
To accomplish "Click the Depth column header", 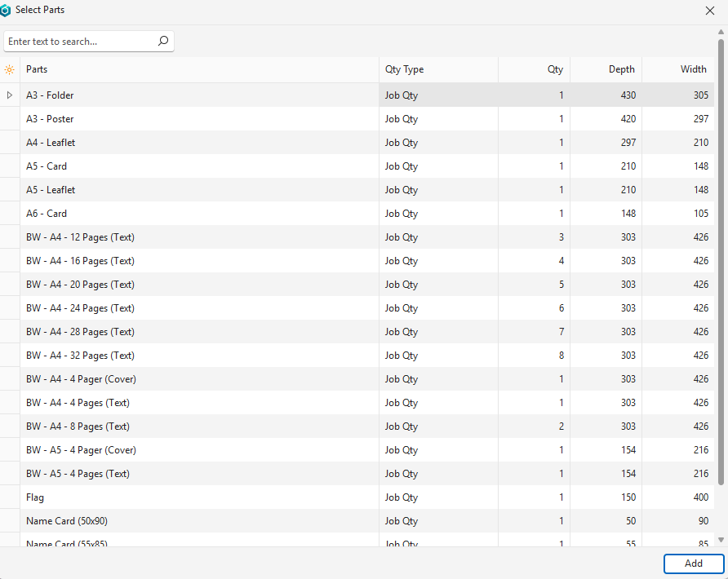I will pos(606,70).
